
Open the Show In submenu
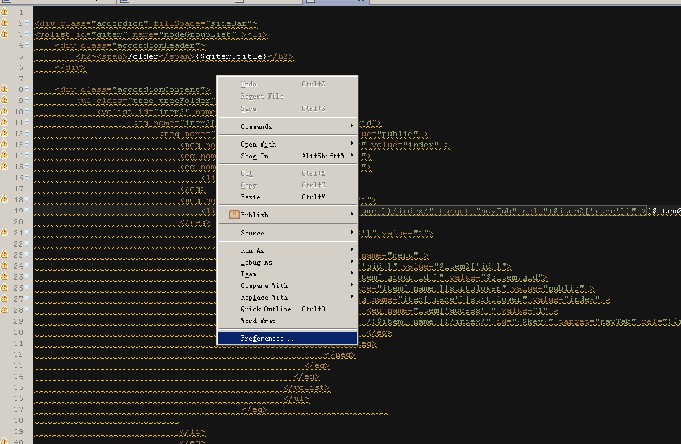288,156
